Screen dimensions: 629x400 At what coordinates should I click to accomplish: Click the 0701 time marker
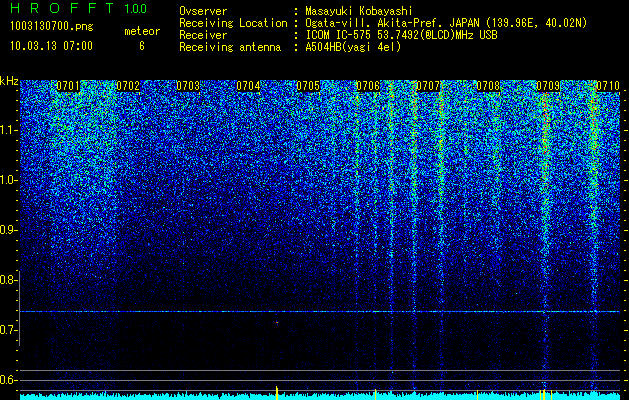pos(68,86)
